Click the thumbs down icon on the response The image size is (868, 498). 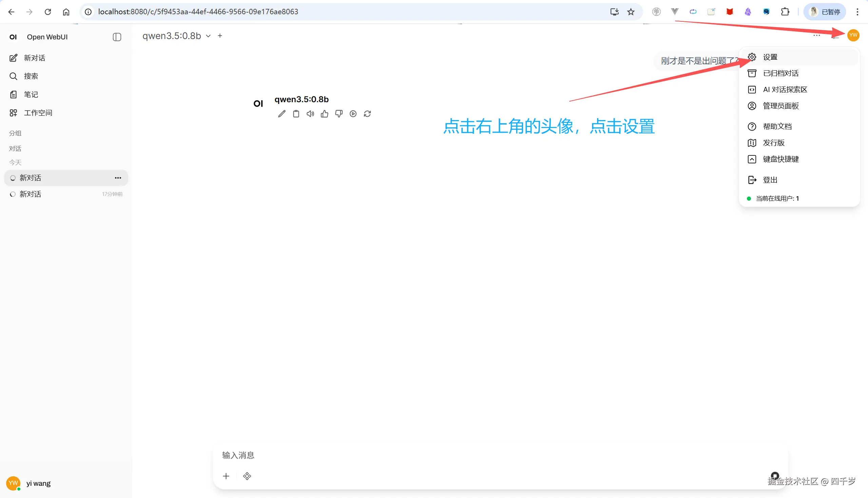339,113
